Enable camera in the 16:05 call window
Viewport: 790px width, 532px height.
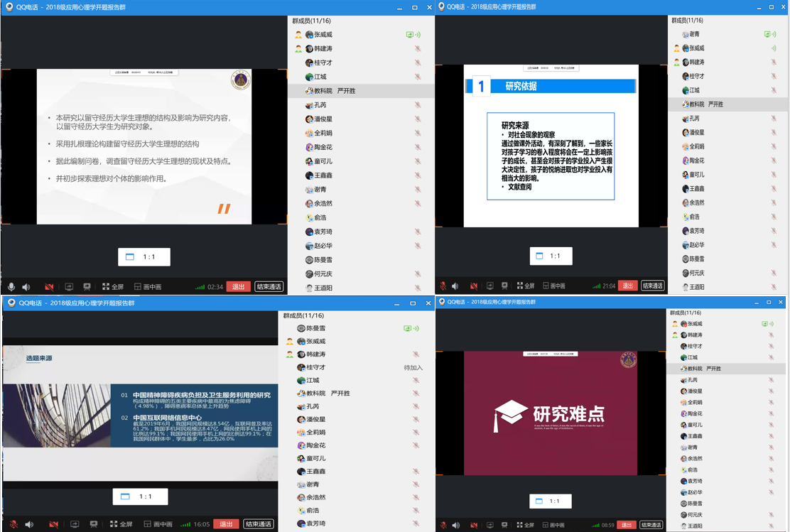coord(53,525)
